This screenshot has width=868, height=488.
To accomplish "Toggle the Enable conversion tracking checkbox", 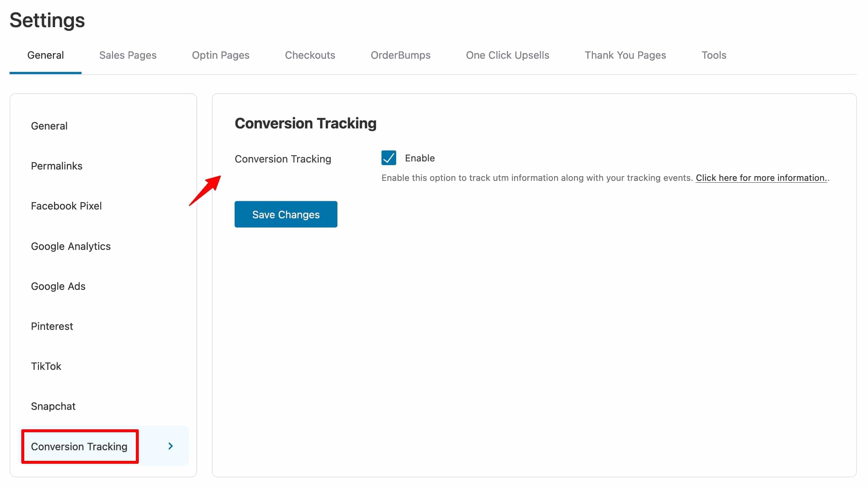I will (x=388, y=158).
